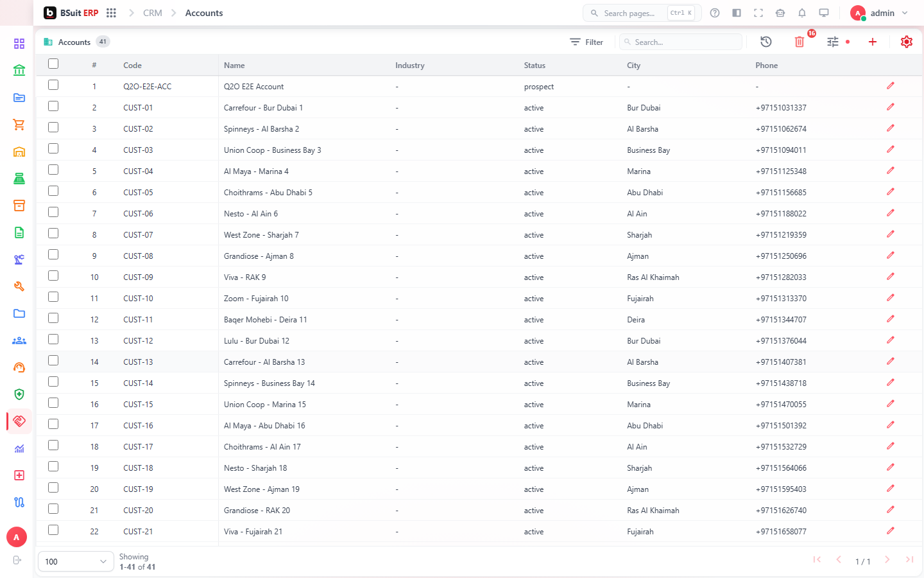The image size is (924, 578).
Task: Open the dashboard grid icon in sidebar
Action: coord(19,44)
